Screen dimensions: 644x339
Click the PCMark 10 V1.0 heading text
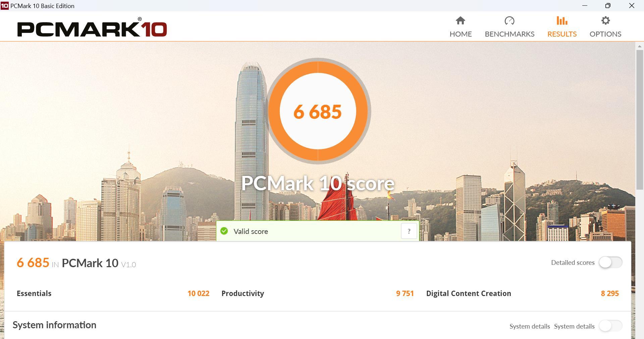click(99, 263)
